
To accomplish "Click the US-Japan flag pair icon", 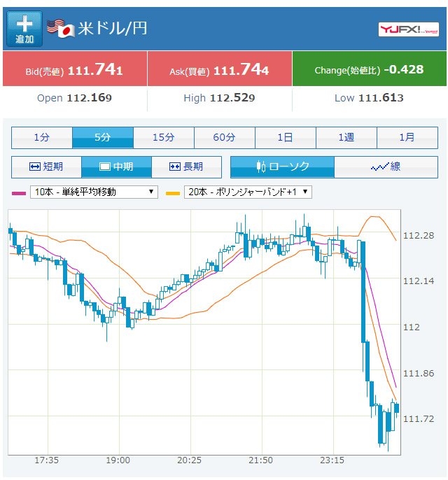I will pos(61,29).
